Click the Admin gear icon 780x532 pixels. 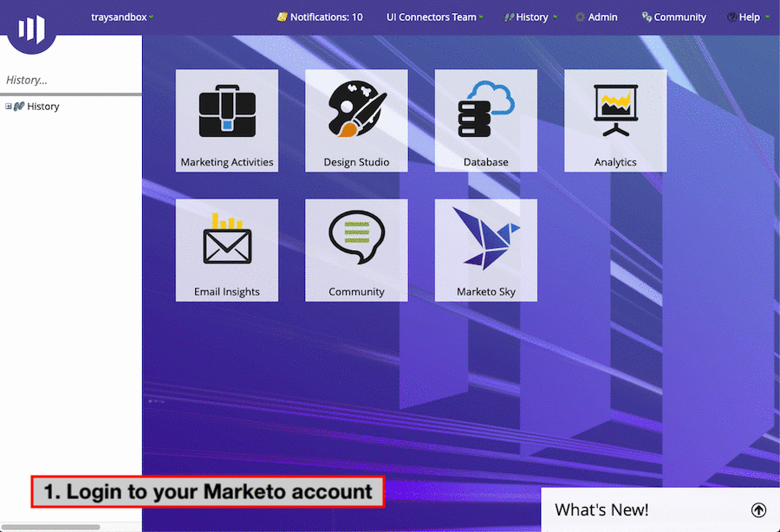pos(580,17)
